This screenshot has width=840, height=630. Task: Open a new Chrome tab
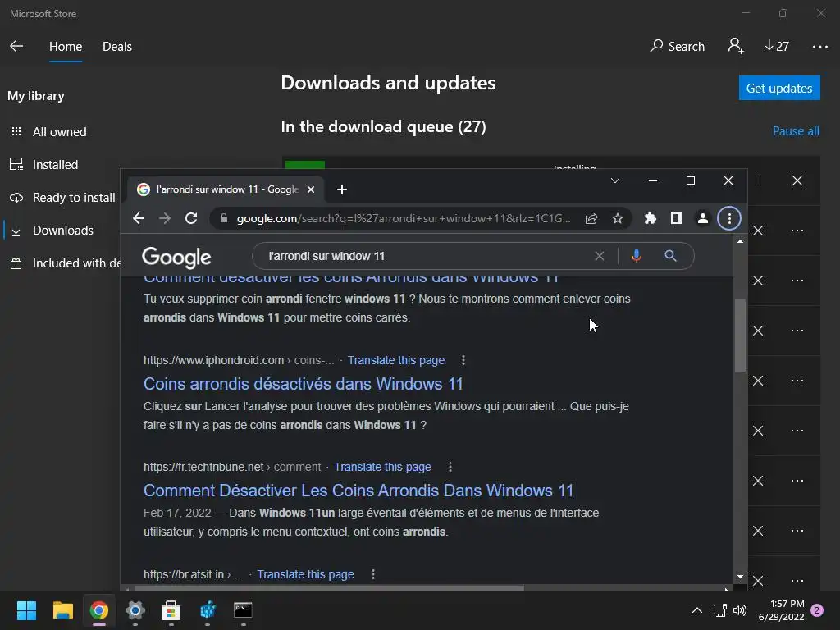coord(342,189)
